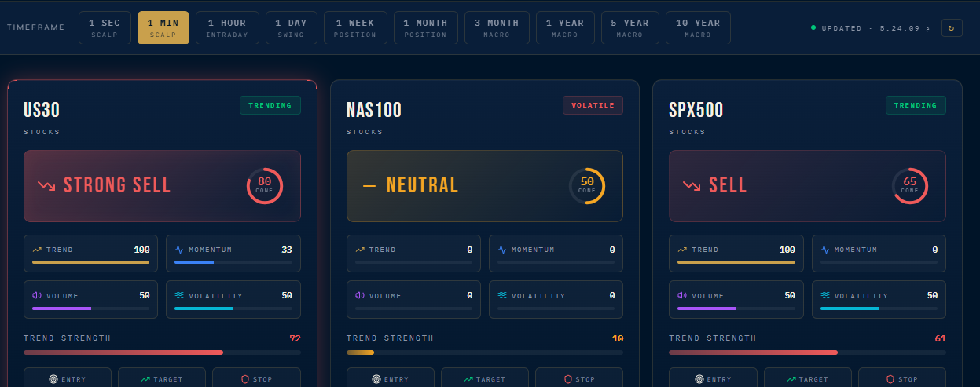Click the SPX500 volume progress bar

tap(736, 309)
